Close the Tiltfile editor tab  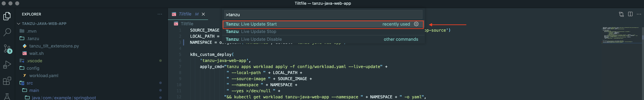pos(203,14)
